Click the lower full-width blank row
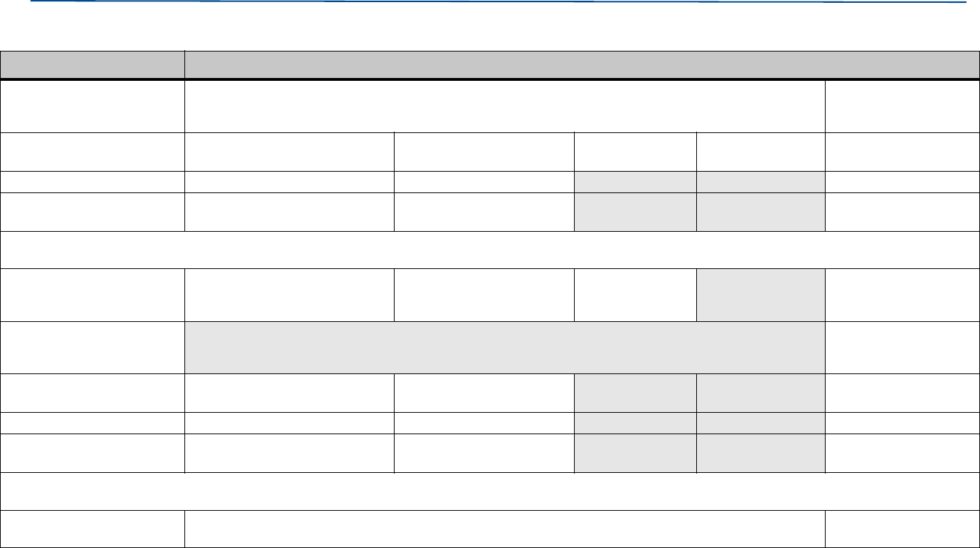 coord(490,491)
